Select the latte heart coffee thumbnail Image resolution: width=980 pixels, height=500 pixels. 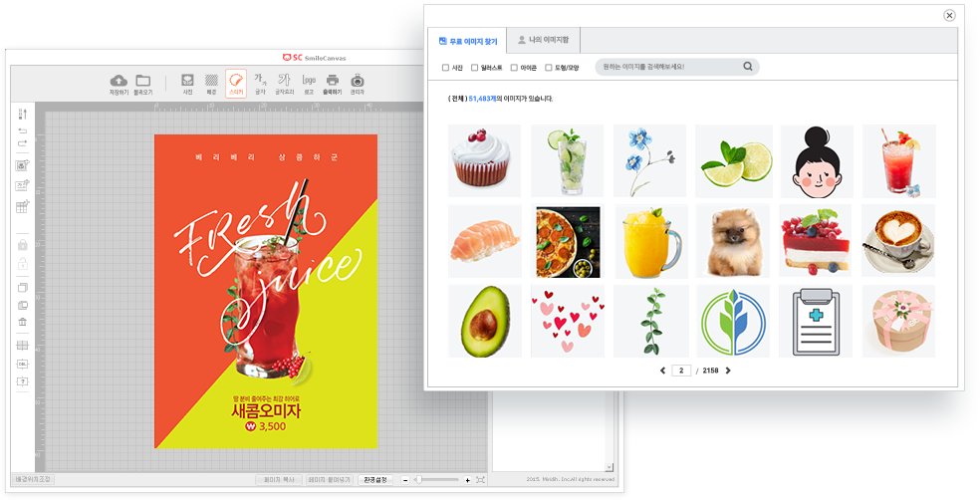point(898,241)
